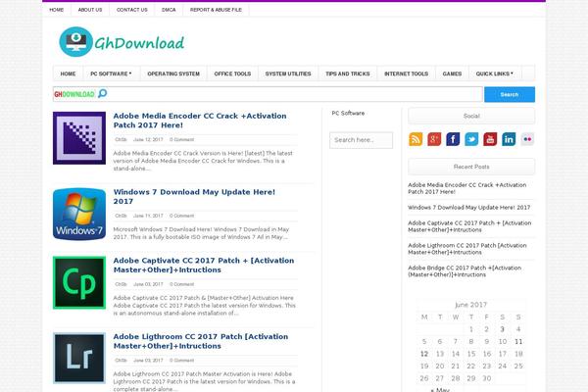Open the DMCA page
Screen dimensions: 588x392
pos(169,10)
